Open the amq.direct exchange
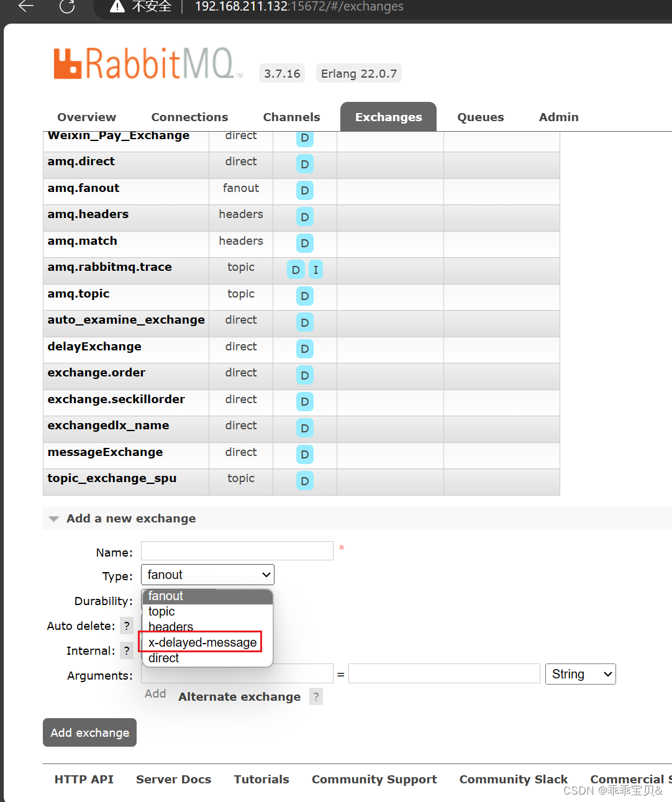 tap(81, 162)
